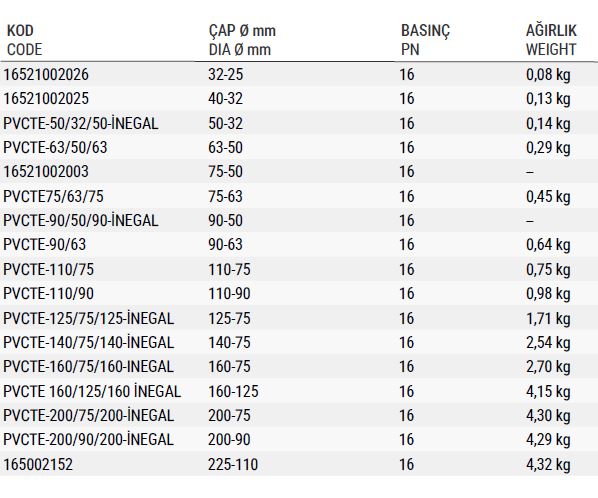598x498 pixels.
Task: Click the 110-90 diameter cell
Action: click(x=229, y=294)
